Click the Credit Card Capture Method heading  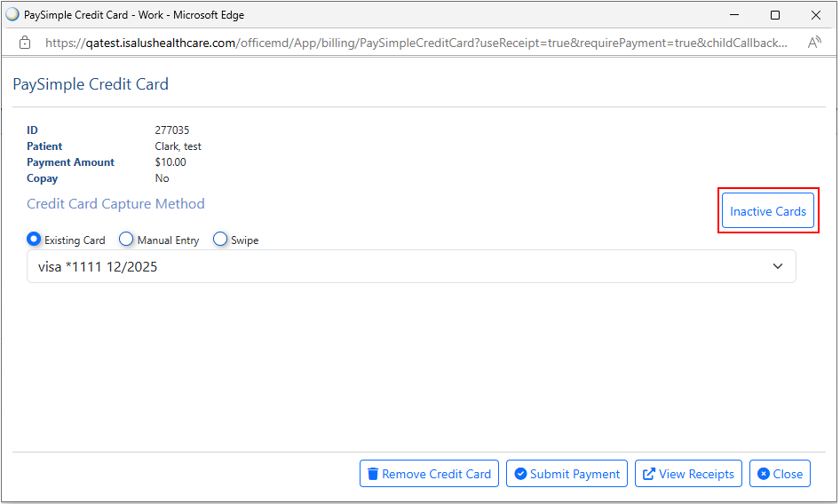115,203
